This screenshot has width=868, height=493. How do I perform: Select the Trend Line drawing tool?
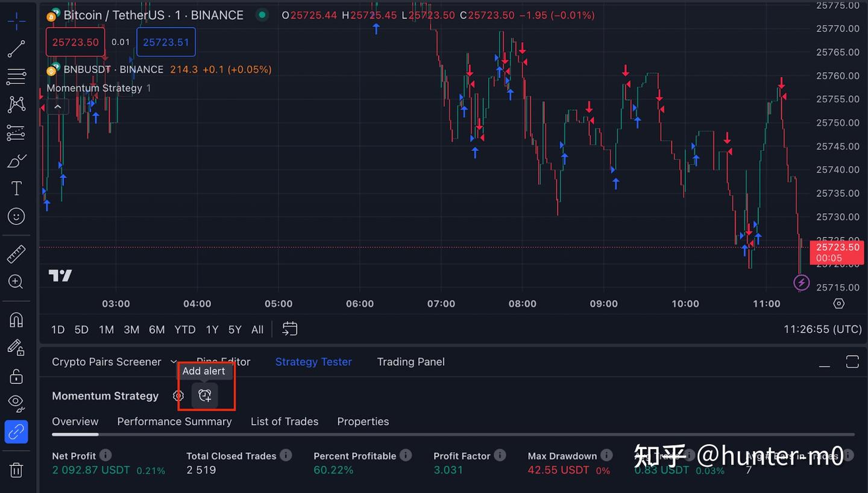(x=16, y=49)
